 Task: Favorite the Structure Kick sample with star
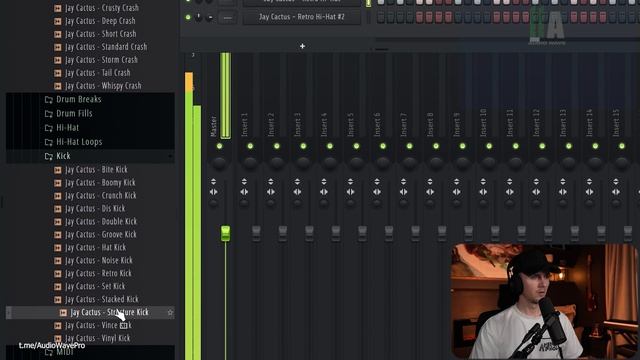(170, 313)
